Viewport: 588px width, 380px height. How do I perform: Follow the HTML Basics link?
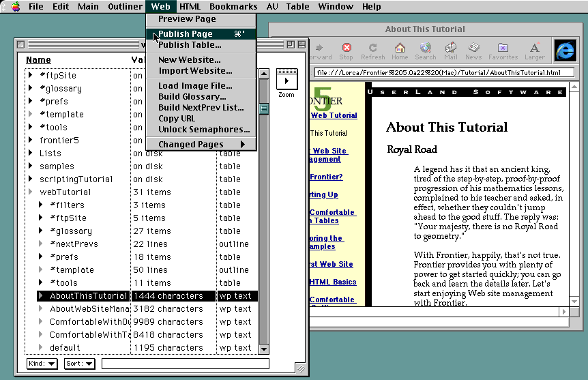pos(332,282)
